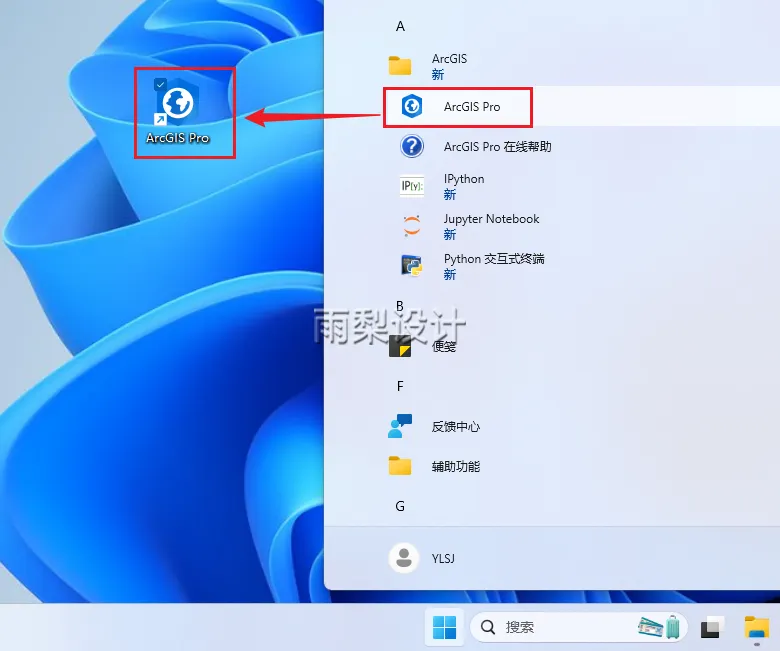780x651 pixels.
Task: Jump to letter F section header
Action: pos(400,386)
